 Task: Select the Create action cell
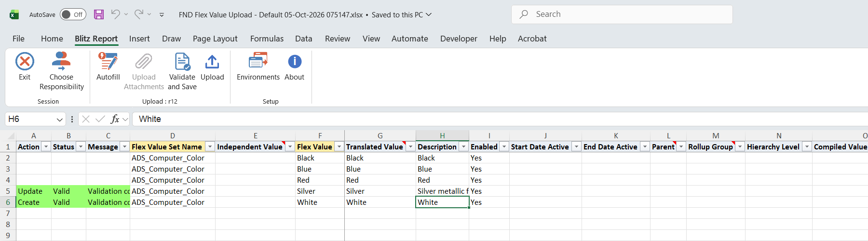pos(34,202)
